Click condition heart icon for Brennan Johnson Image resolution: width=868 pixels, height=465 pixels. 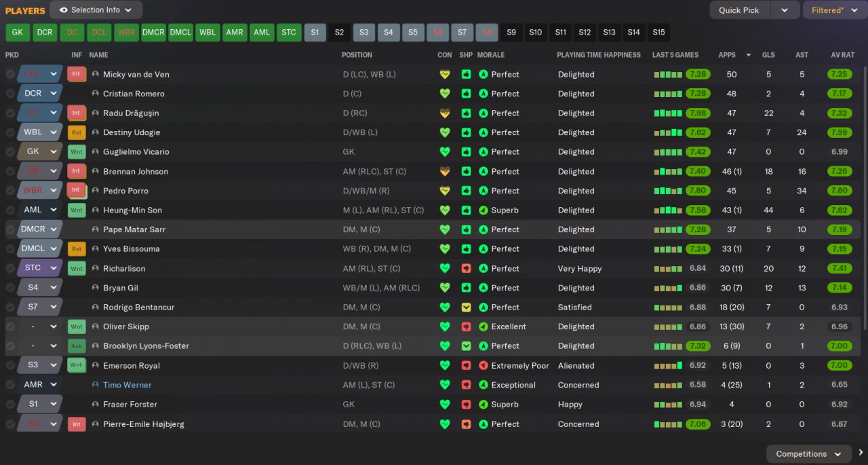click(x=445, y=171)
